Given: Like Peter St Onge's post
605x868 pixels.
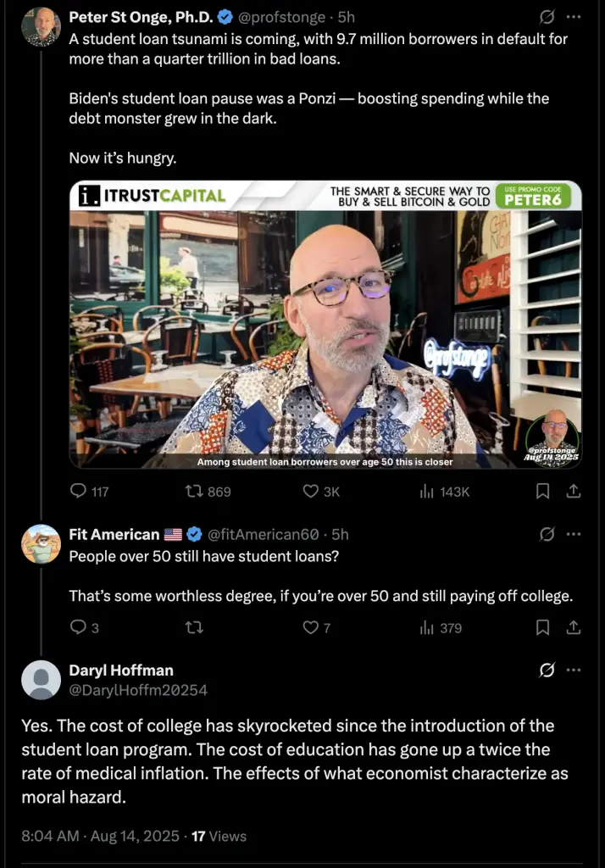Looking at the screenshot, I should click(321, 491).
